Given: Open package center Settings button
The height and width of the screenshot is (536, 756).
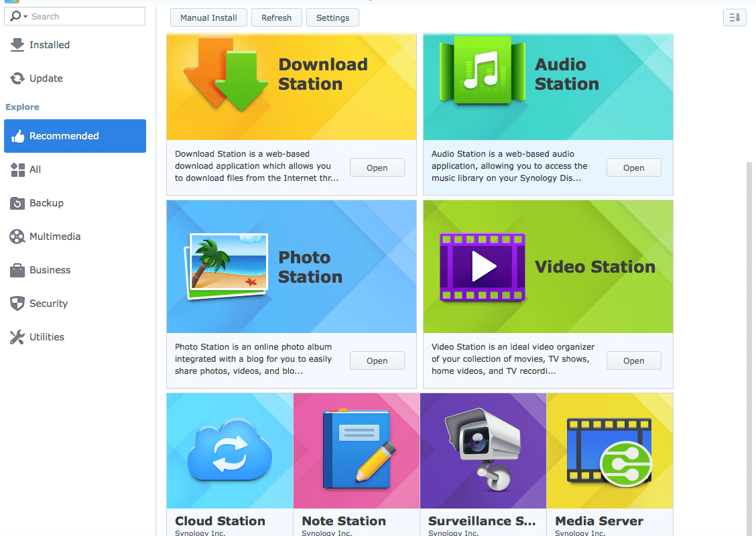Looking at the screenshot, I should (332, 18).
